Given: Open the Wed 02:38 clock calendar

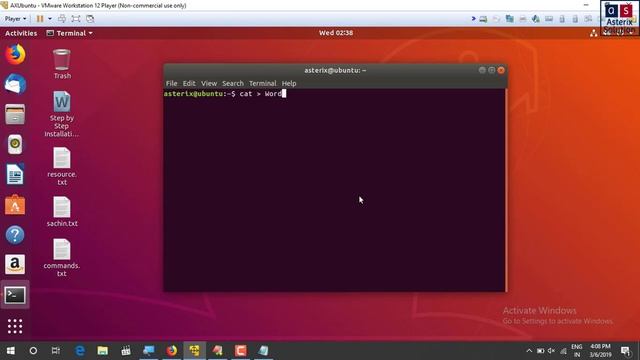Looking at the screenshot, I should (336, 33).
